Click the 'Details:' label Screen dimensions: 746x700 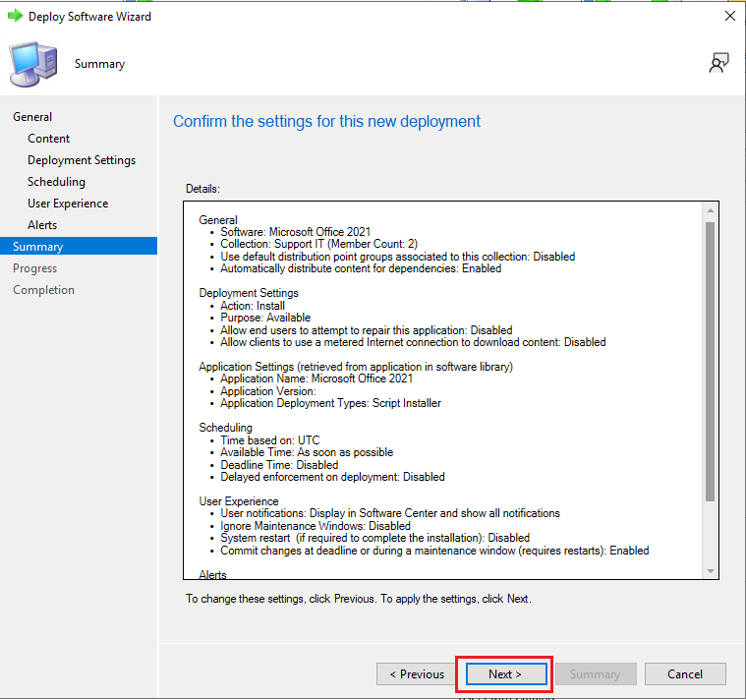point(202,189)
